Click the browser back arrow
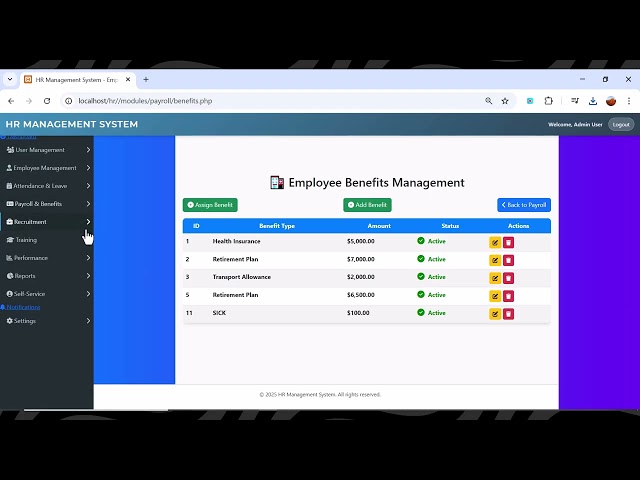 (11, 101)
